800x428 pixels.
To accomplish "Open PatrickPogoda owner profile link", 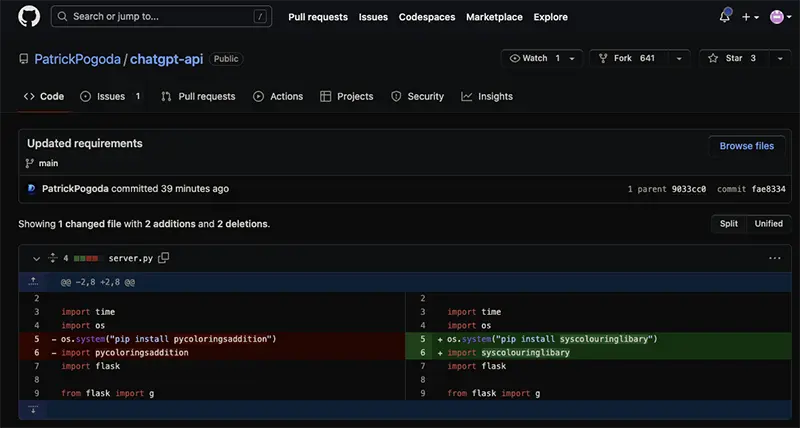I will coord(78,59).
